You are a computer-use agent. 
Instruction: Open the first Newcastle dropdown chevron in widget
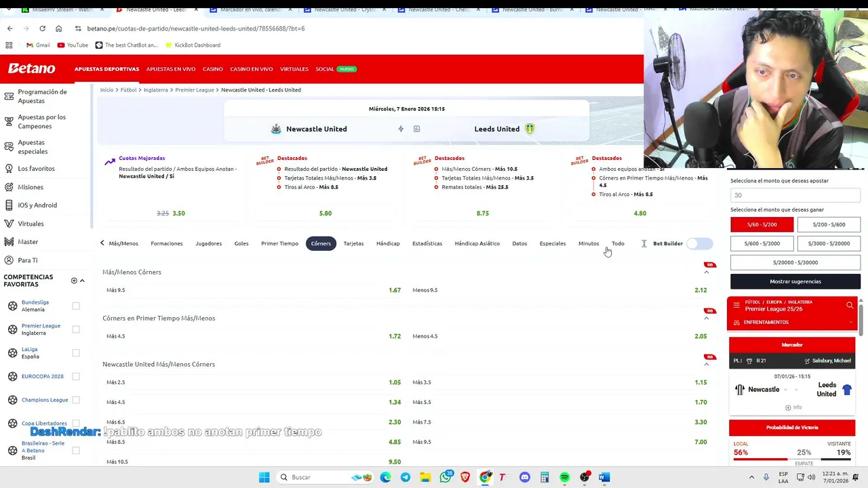pyautogui.click(x=786, y=390)
